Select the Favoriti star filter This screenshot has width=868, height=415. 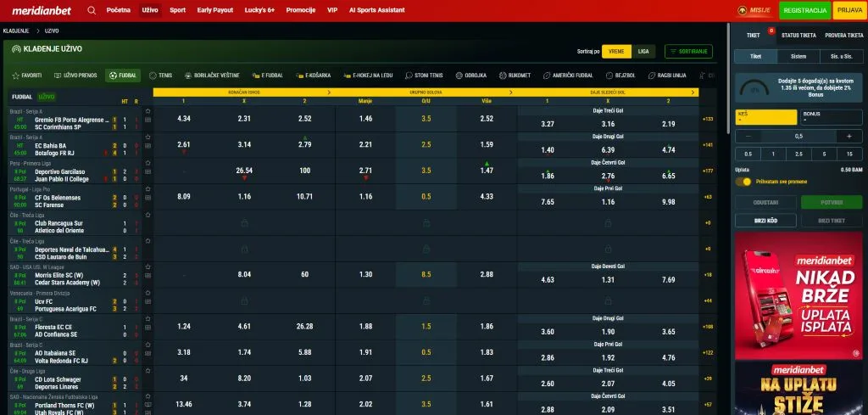tap(27, 76)
